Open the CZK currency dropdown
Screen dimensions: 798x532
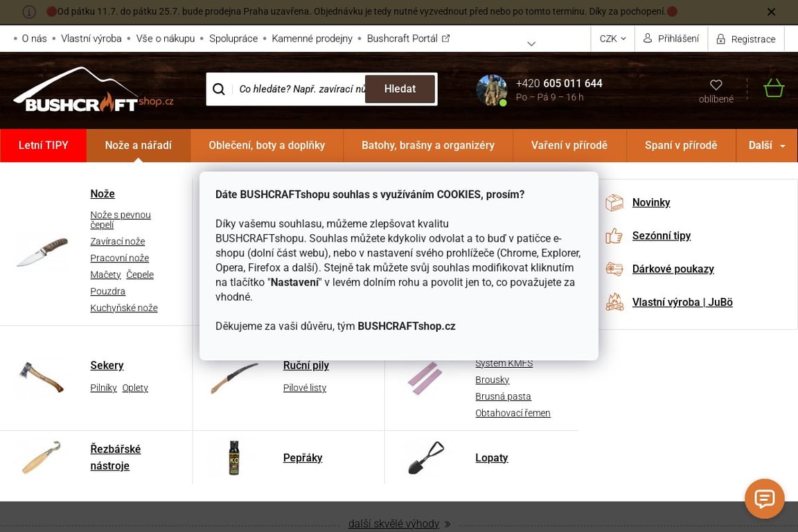[x=613, y=39]
